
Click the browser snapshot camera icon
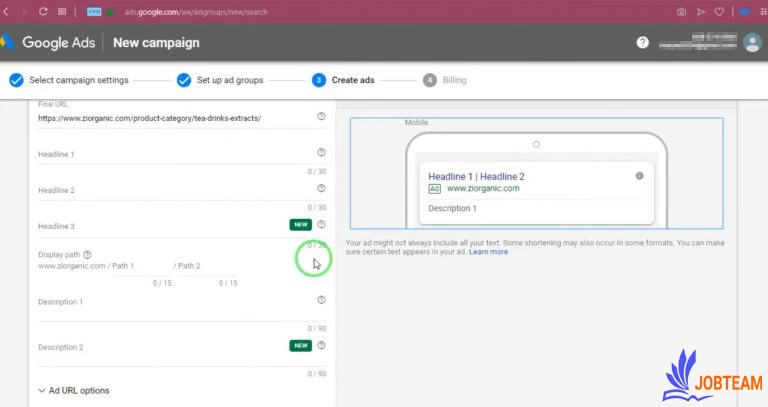[681, 11]
